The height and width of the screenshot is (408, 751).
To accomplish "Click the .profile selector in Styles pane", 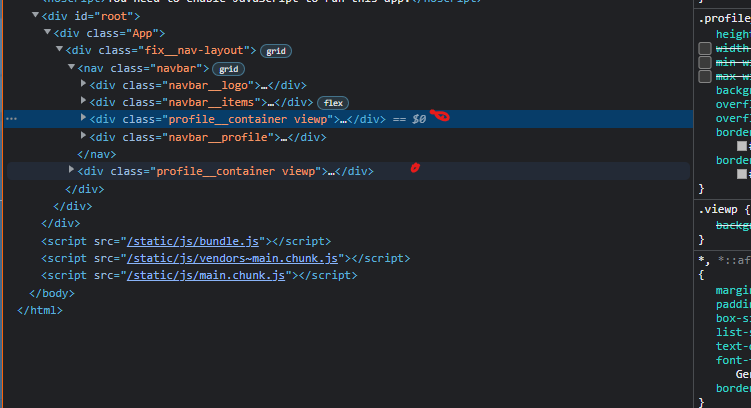I will coord(725,19).
